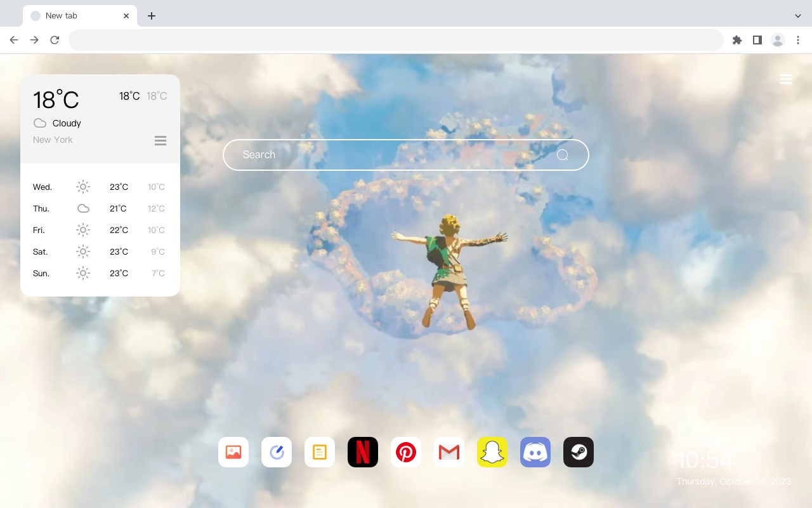
Task: Click the current cloudy icon beside Cloudy
Action: pos(40,123)
